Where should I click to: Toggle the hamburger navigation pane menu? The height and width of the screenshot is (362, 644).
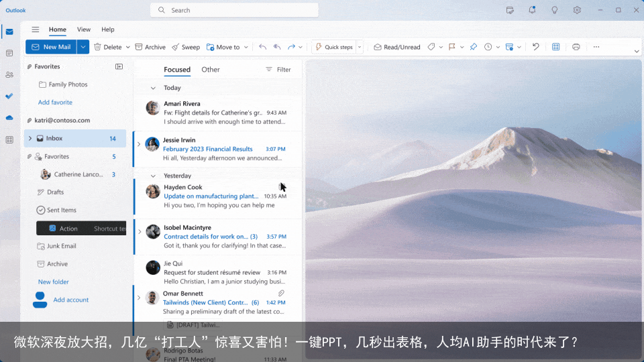tap(36, 29)
